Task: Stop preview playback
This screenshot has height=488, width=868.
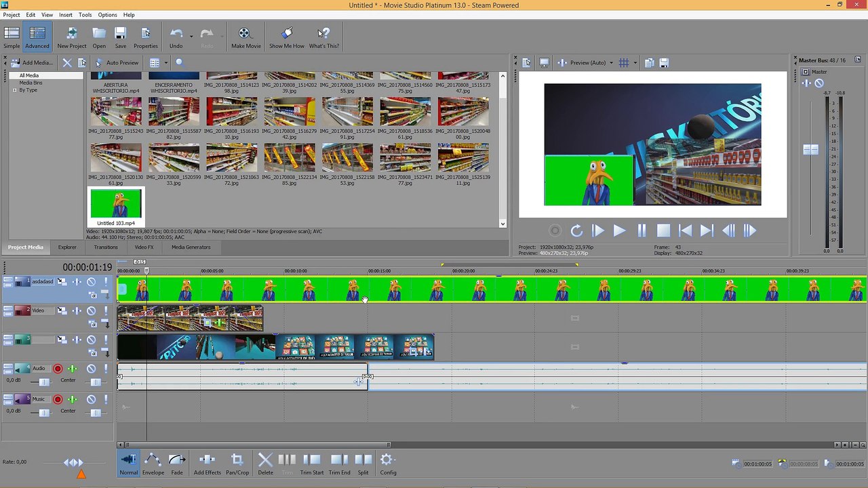Action: (x=663, y=231)
